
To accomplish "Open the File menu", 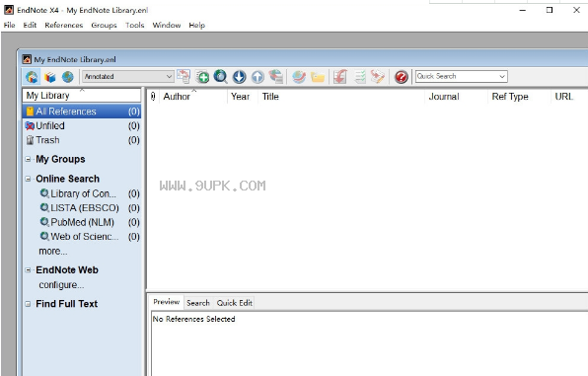I will [10, 25].
